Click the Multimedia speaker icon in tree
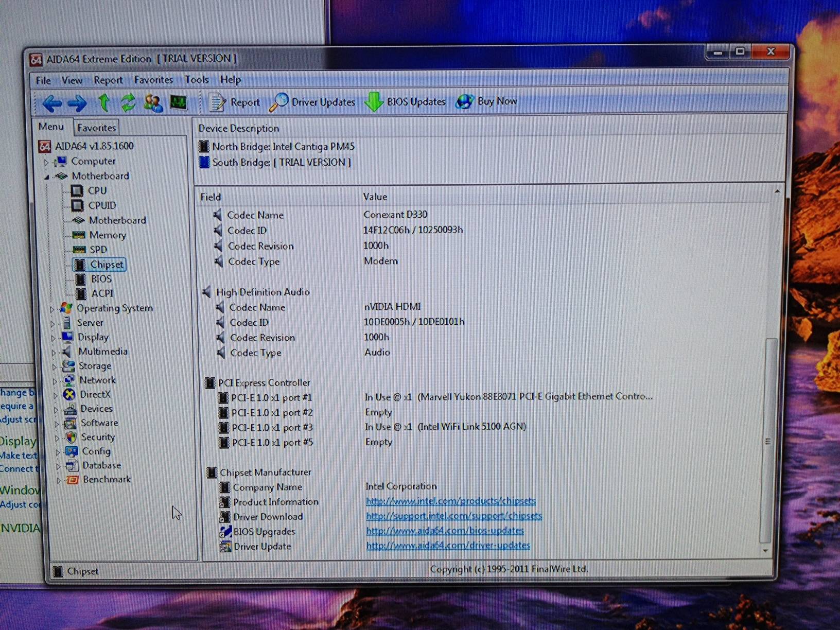Image resolution: width=840 pixels, height=630 pixels. coord(67,352)
